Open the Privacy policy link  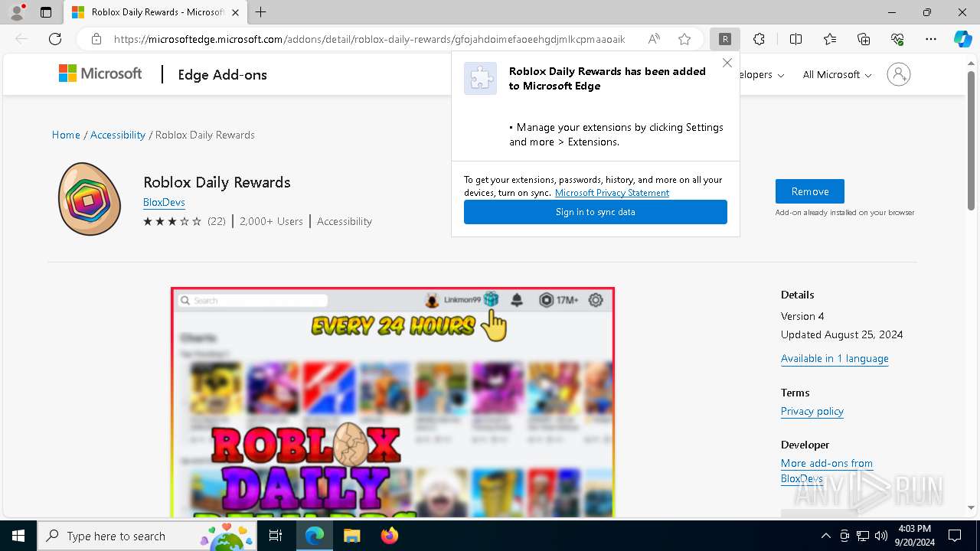pos(812,411)
